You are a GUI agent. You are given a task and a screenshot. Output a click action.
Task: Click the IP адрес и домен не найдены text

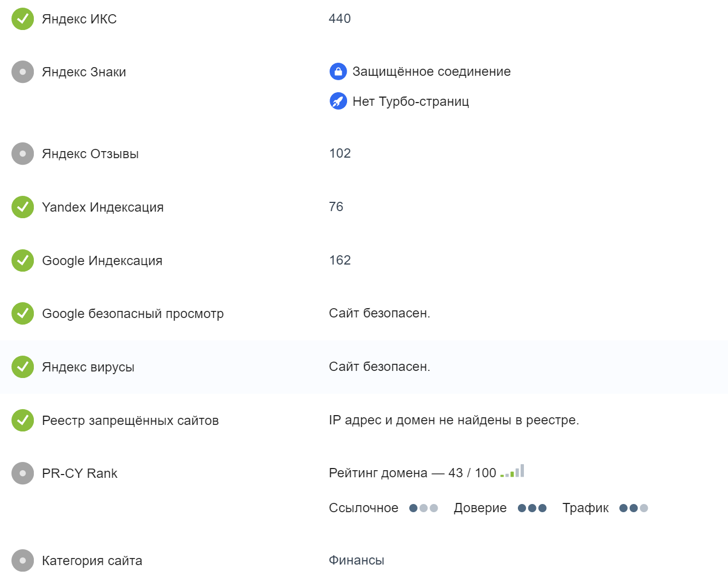tap(454, 420)
